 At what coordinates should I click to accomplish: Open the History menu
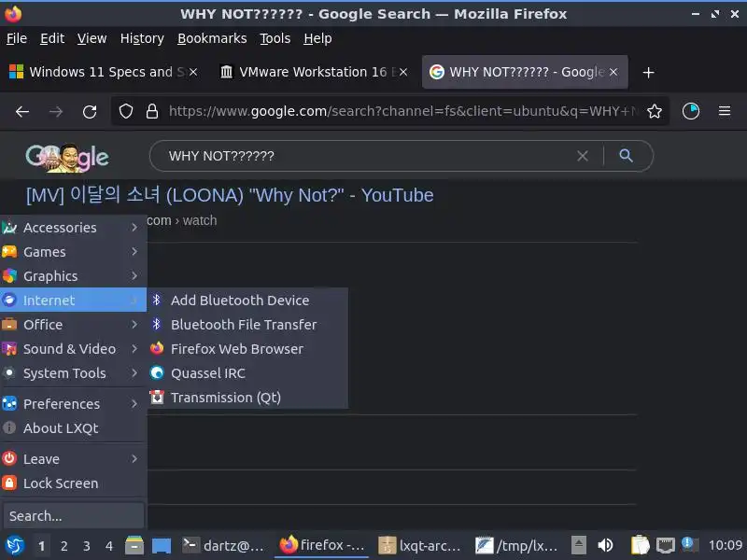(x=142, y=38)
